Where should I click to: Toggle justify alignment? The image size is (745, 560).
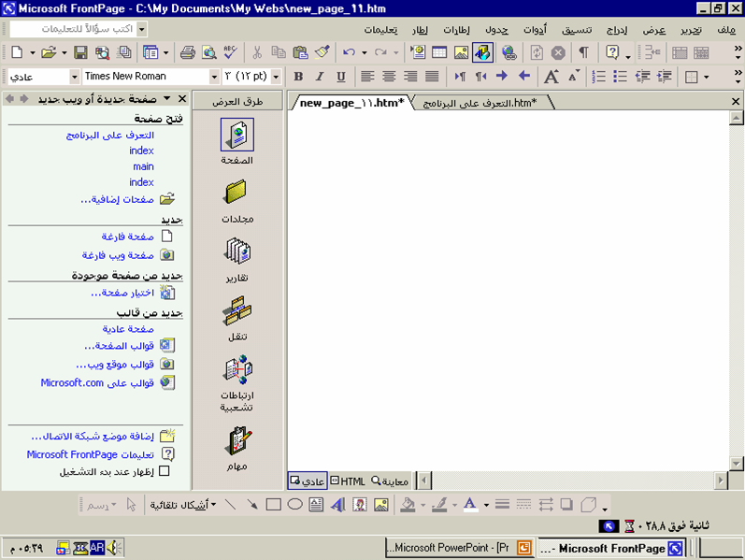pyautogui.click(x=432, y=77)
